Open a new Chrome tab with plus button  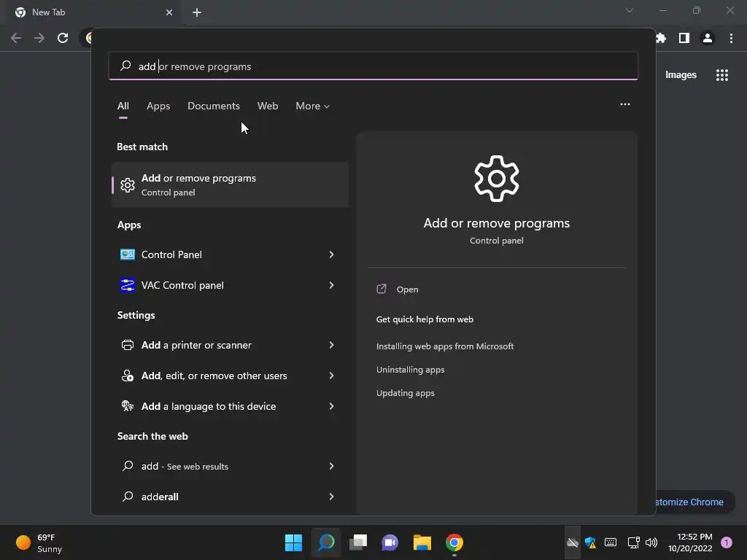(x=197, y=12)
